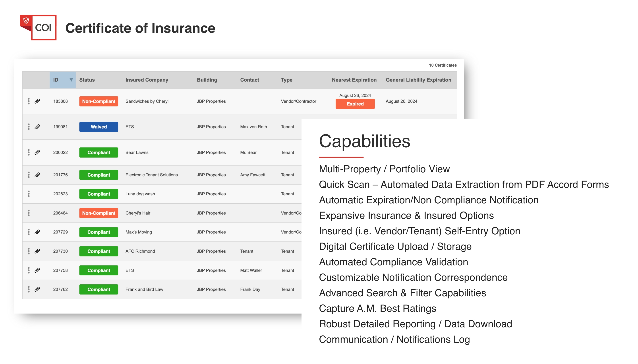This screenshot has height=364, width=638.
Task: Click the Compliant badge for Bear Lawns
Action: (x=99, y=152)
